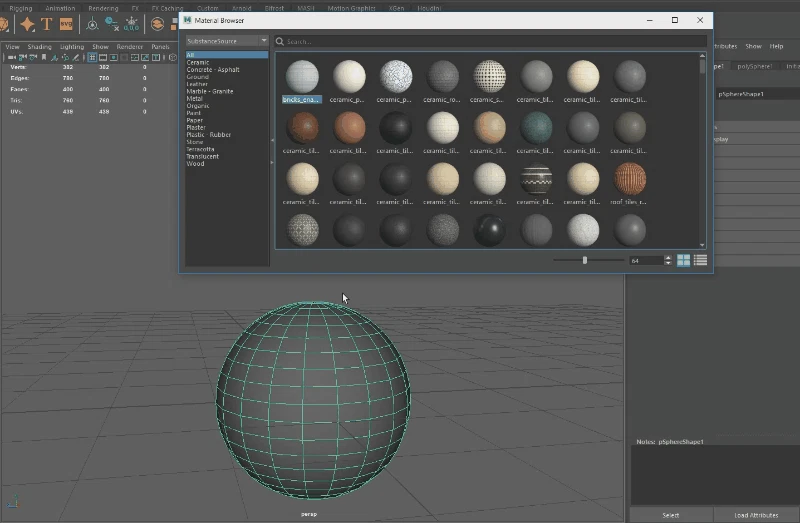Switch to the polySphere1 attribute tab

(x=755, y=66)
